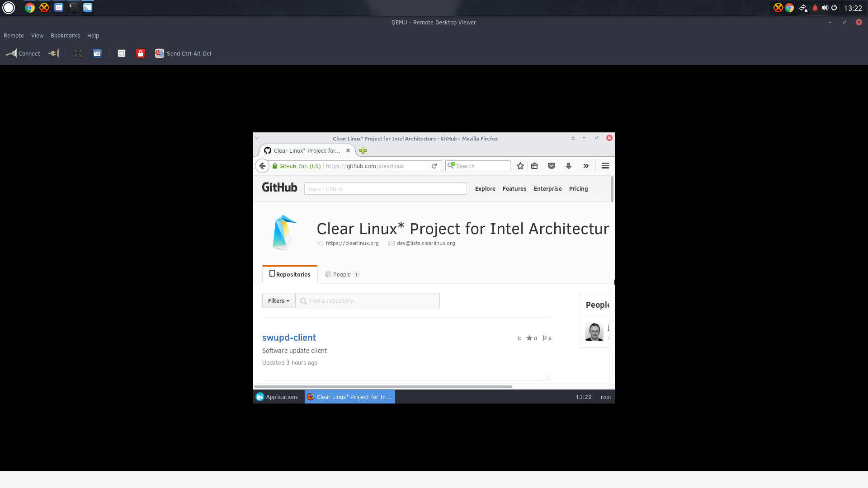Open the Explore link
The image size is (868, 488).
click(x=485, y=189)
